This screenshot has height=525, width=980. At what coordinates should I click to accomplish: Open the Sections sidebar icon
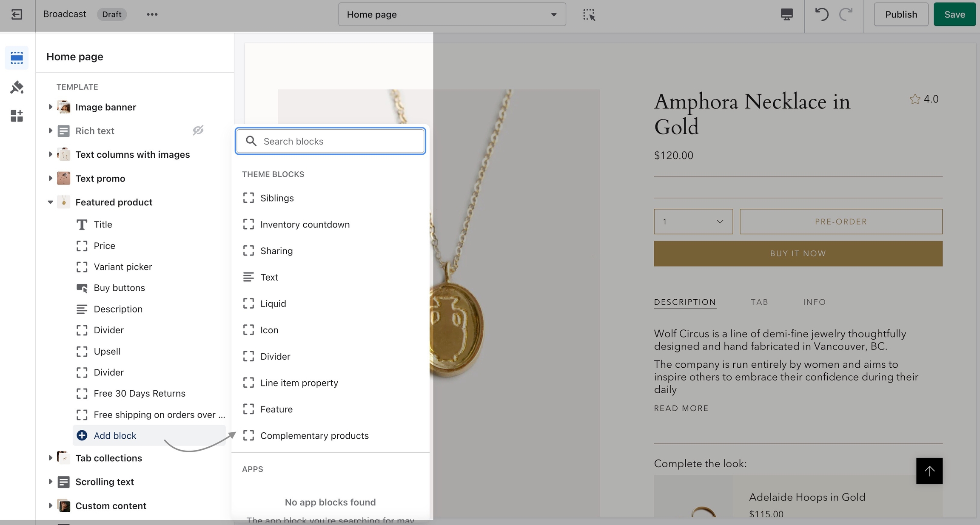click(17, 57)
